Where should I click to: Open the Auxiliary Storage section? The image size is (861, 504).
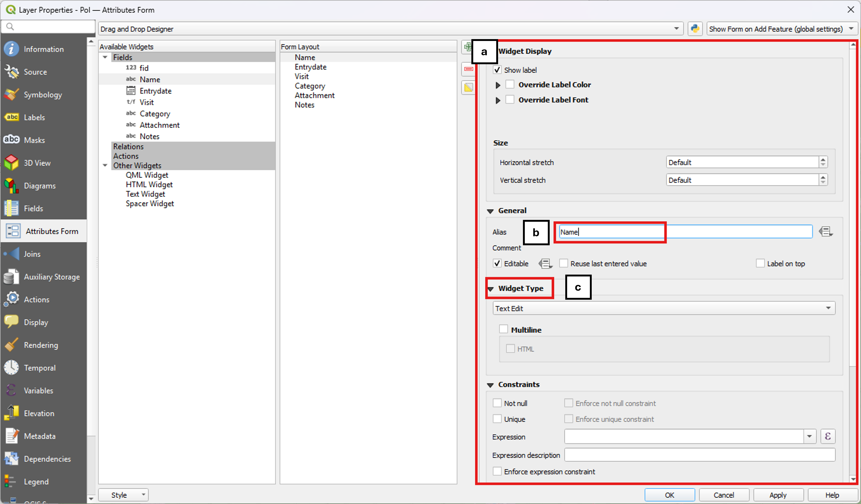[52, 277]
